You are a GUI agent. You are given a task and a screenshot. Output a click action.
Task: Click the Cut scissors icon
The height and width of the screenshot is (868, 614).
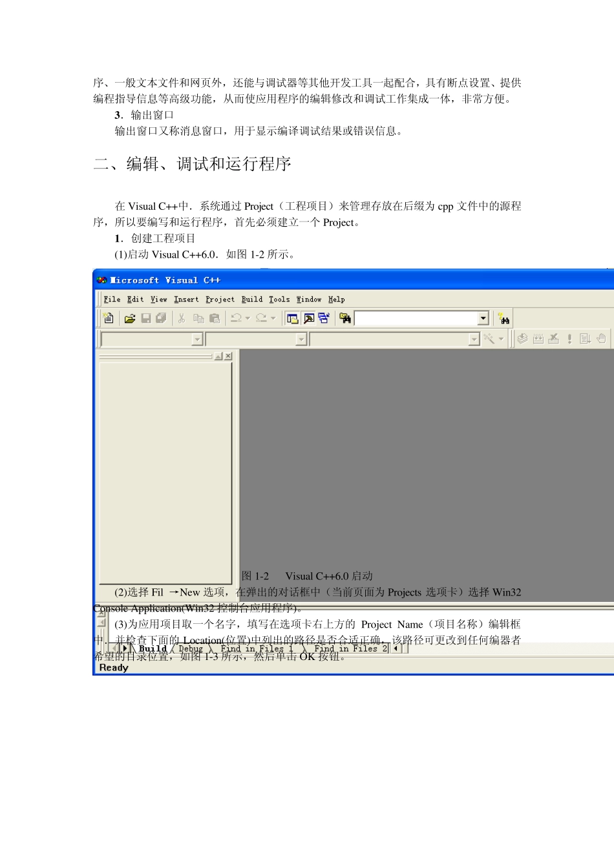coord(182,318)
